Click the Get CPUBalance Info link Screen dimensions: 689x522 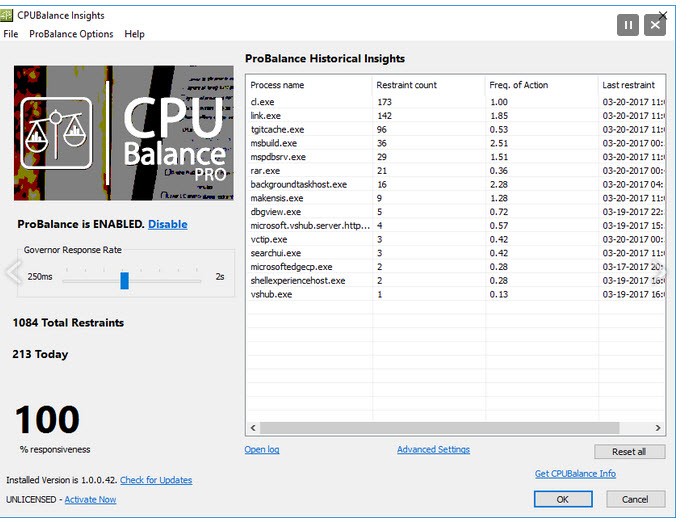tap(575, 474)
